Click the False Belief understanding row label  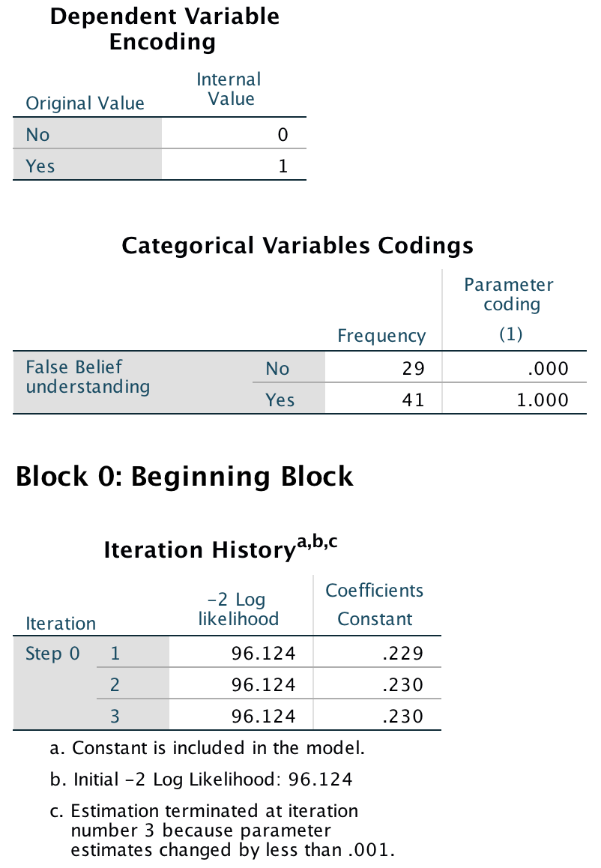coord(88,377)
